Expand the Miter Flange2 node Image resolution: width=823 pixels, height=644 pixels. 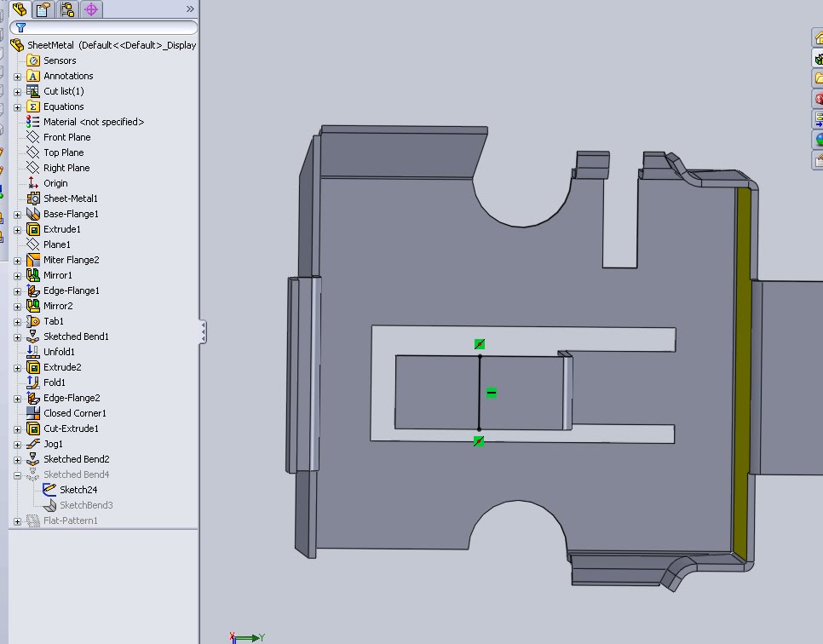(x=17, y=261)
